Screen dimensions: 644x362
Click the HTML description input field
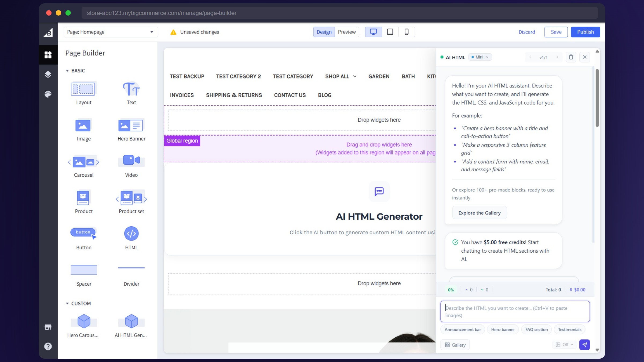(x=515, y=311)
